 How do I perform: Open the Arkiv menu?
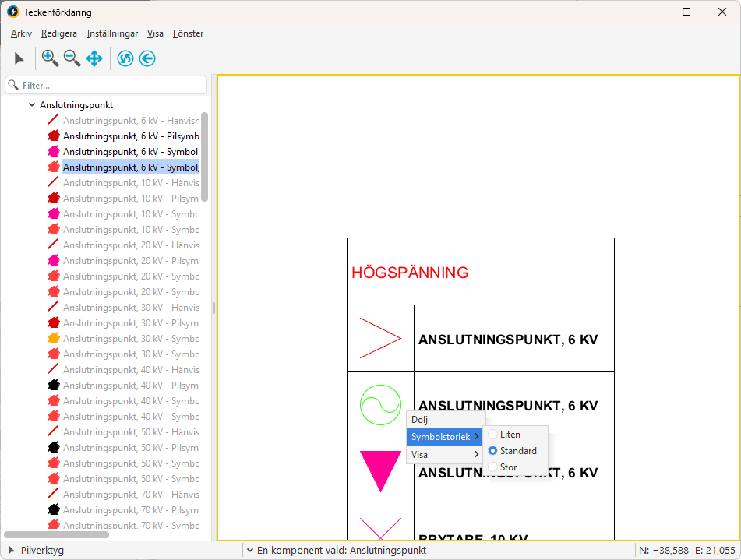click(x=21, y=33)
